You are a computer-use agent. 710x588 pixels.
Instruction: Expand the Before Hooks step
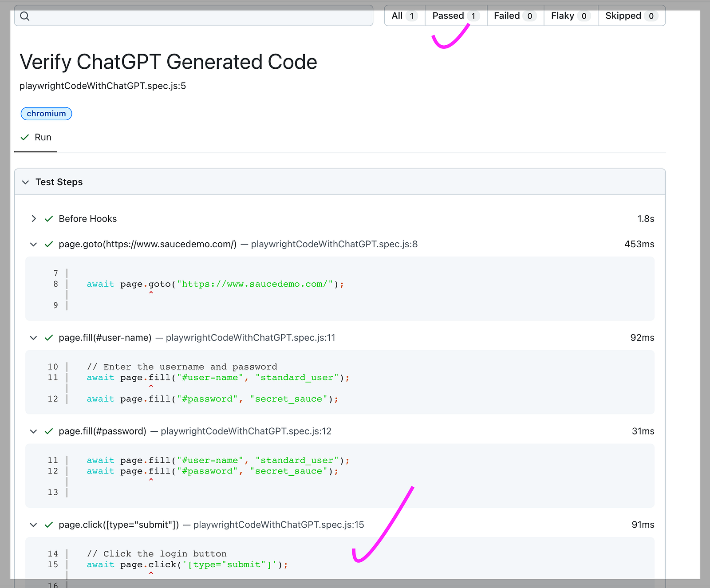coord(34,219)
